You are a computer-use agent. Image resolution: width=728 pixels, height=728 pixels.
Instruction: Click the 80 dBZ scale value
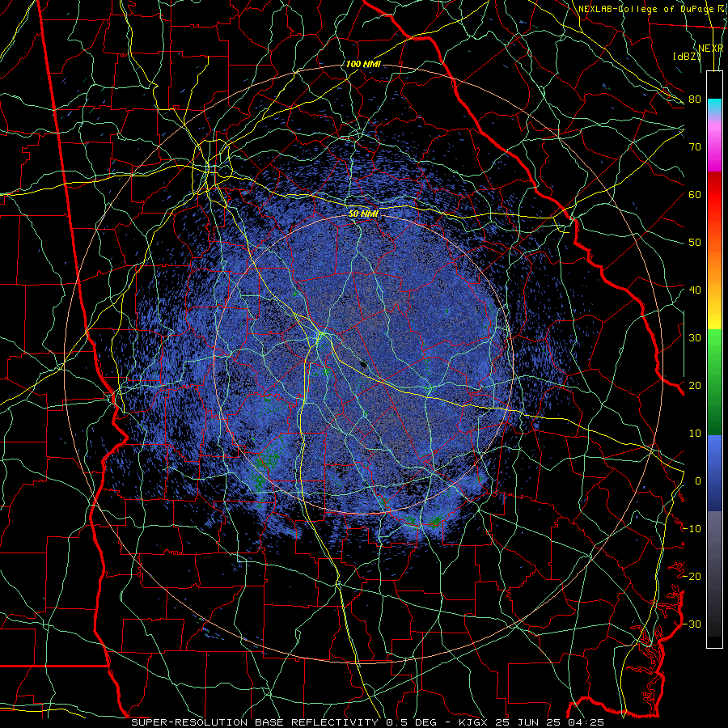(x=695, y=99)
